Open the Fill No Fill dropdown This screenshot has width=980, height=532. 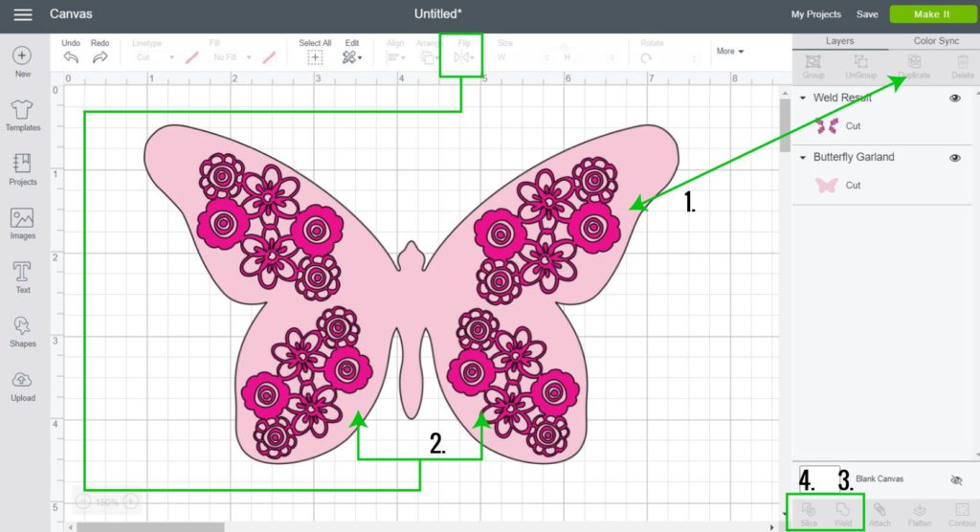(x=232, y=57)
